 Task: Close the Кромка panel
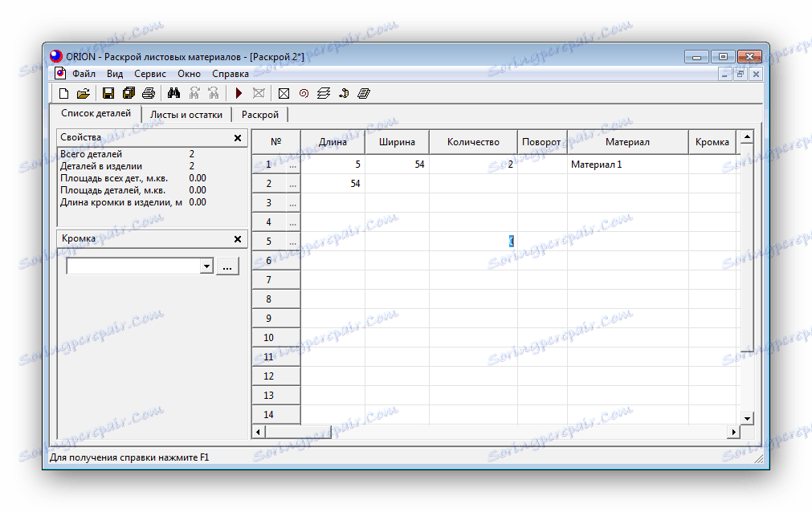click(x=238, y=238)
